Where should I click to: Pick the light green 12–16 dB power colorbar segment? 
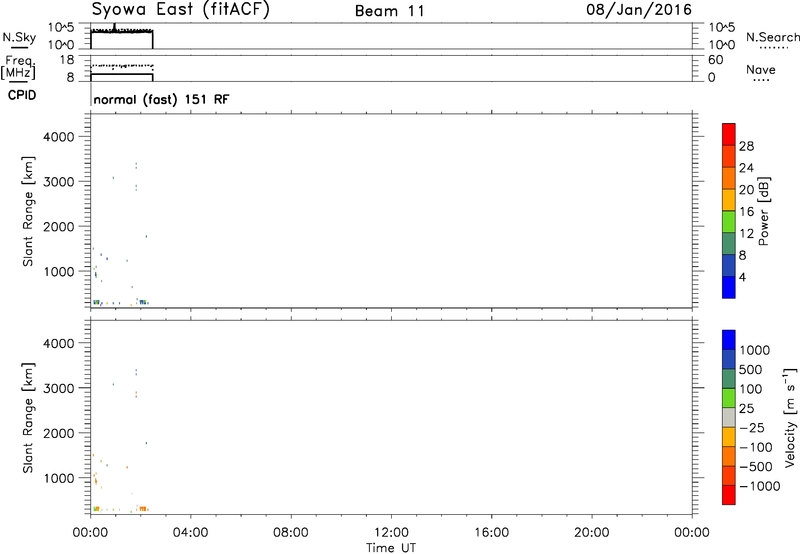(x=729, y=222)
